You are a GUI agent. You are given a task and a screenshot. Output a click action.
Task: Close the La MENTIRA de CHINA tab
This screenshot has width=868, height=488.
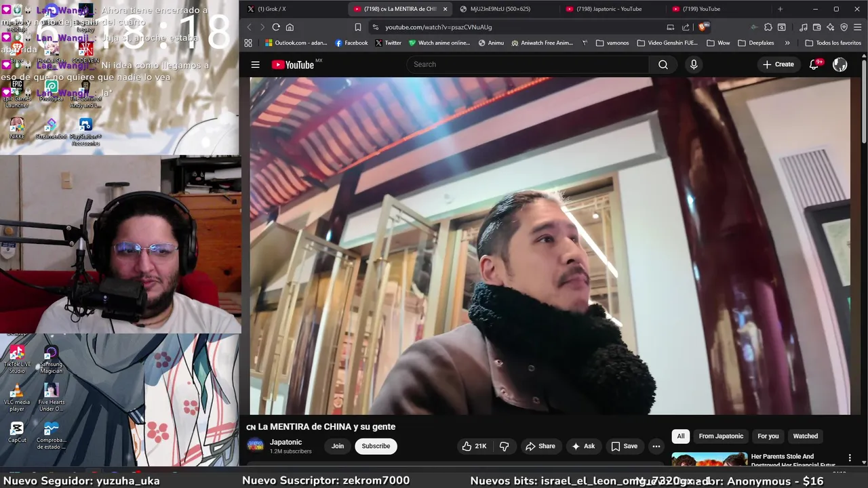pos(445,9)
